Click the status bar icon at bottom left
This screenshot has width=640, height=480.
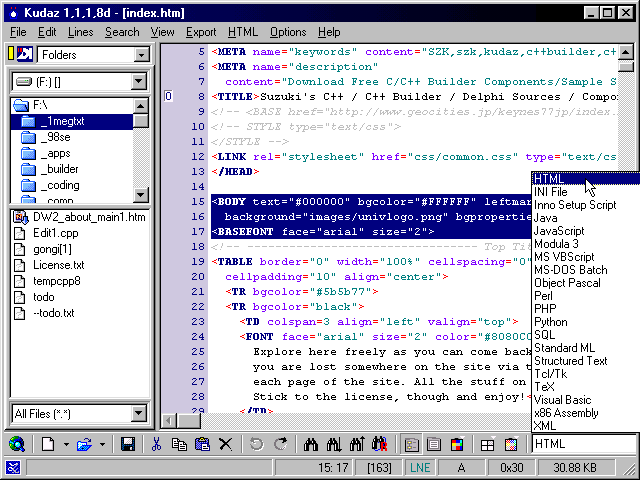(13, 468)
